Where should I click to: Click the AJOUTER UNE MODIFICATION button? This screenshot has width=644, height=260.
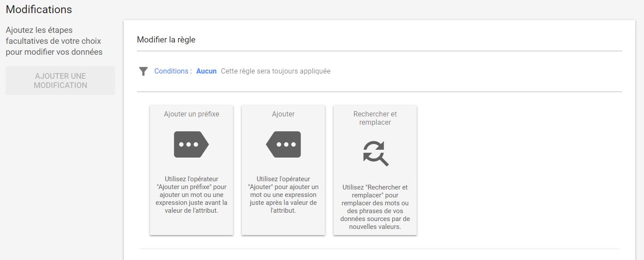[x=60, y=81]
